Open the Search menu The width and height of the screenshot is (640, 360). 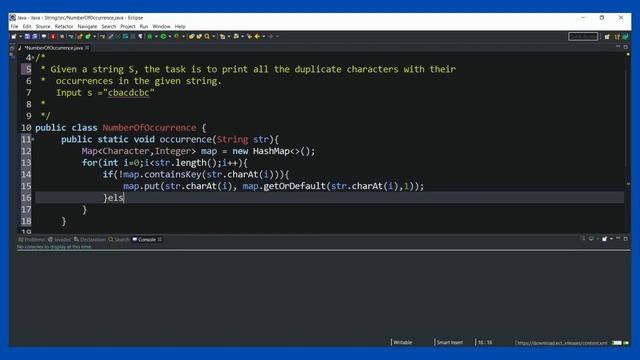click(109, 27)
